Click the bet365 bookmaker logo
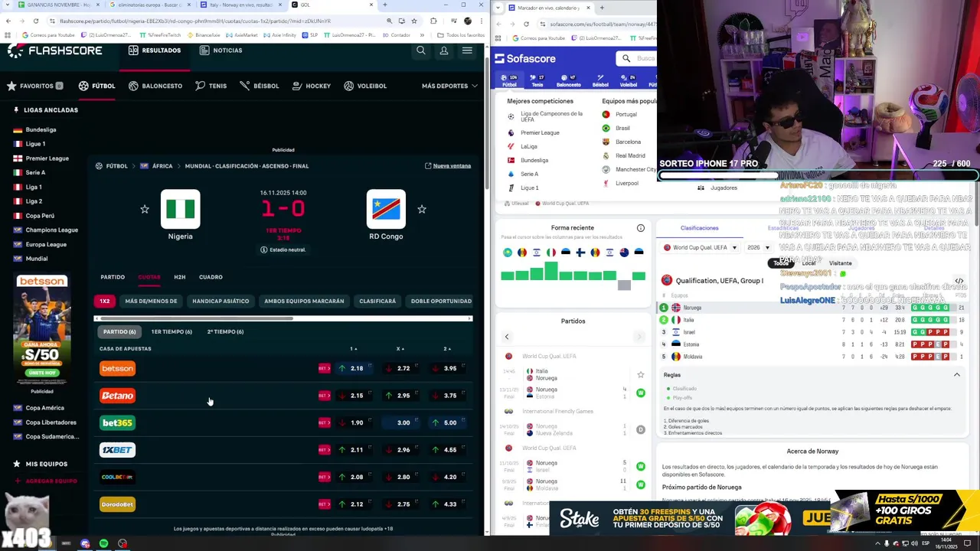Screen dimensions: 980x551 [117, 422]
